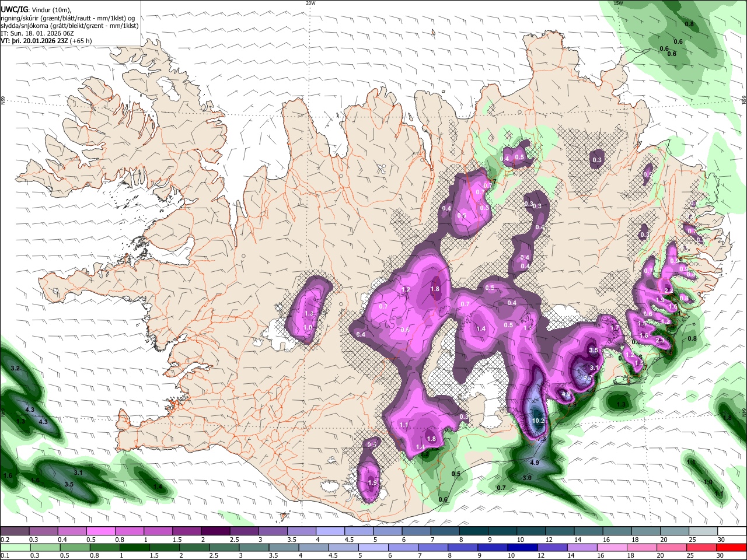Pick the light pink 16 swatch, lower legend row

click(x=612, y=547)
